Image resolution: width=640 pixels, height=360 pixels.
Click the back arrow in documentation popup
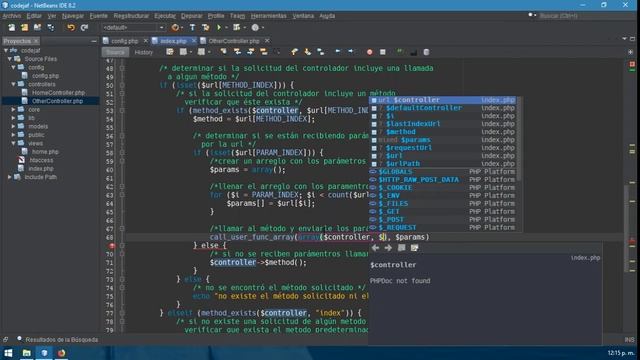[x=375, y=247]
